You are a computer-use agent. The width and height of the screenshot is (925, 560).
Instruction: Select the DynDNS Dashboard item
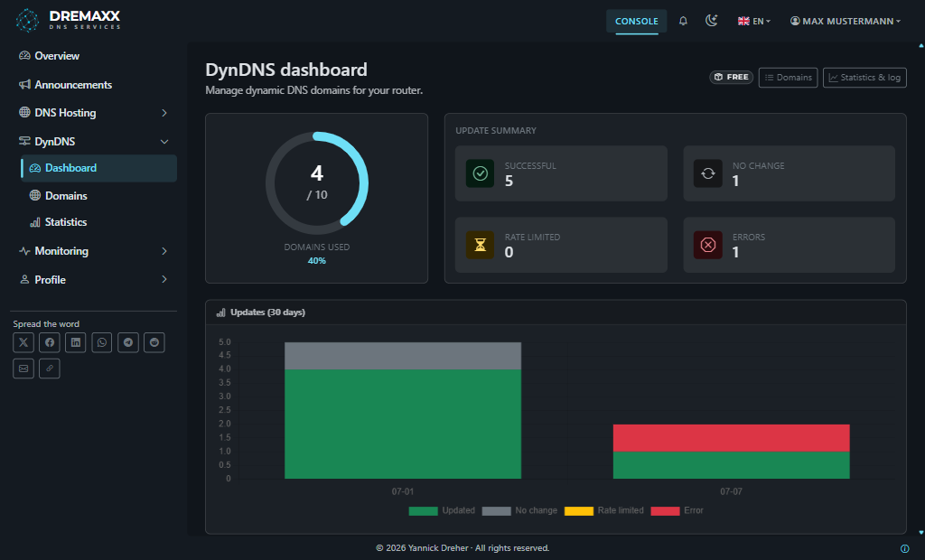[x=99, y=168]
